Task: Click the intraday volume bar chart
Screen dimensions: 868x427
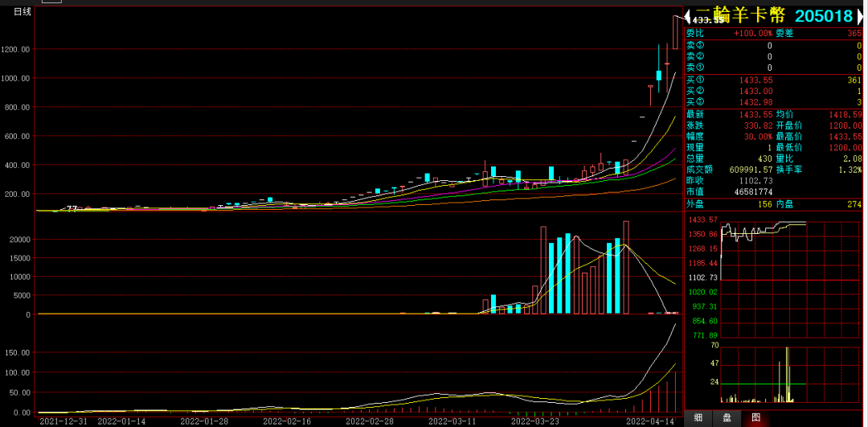Action: [x=790, y=374]
